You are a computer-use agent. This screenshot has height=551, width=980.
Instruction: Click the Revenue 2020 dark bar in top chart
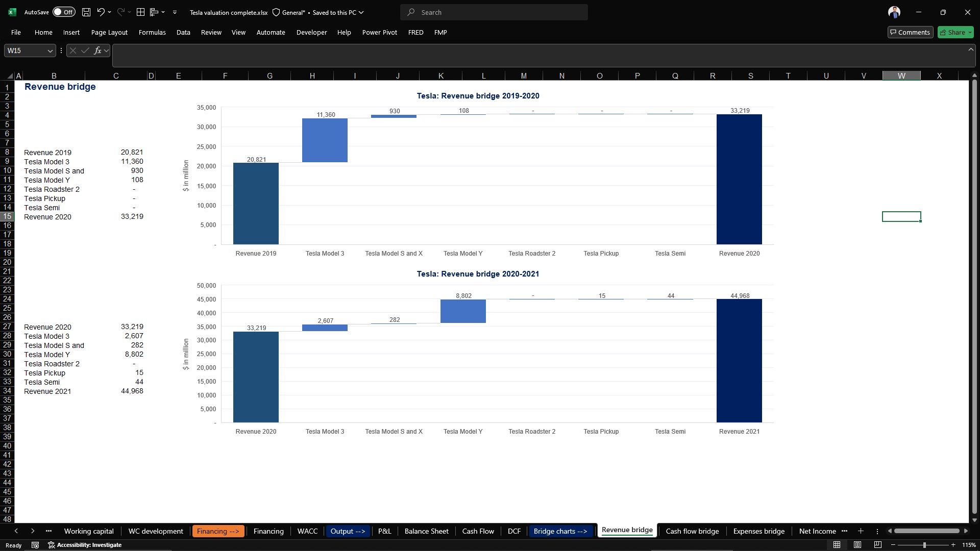739,179
